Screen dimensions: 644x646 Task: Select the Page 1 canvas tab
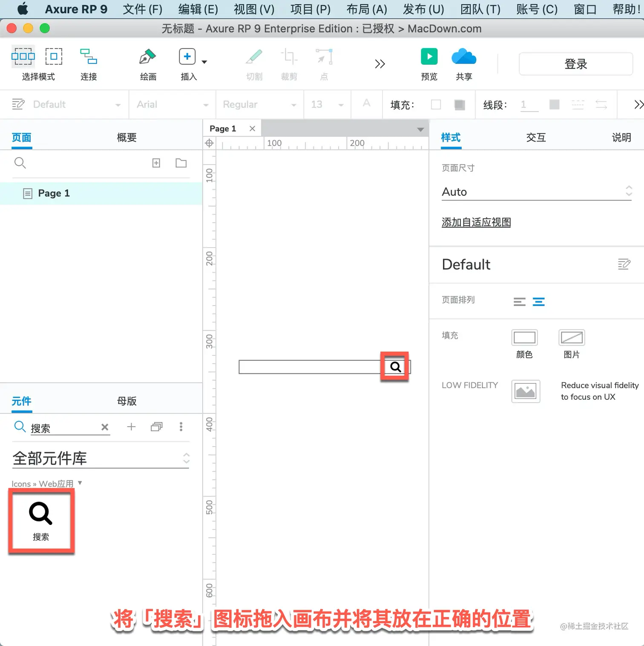[223, 129]
